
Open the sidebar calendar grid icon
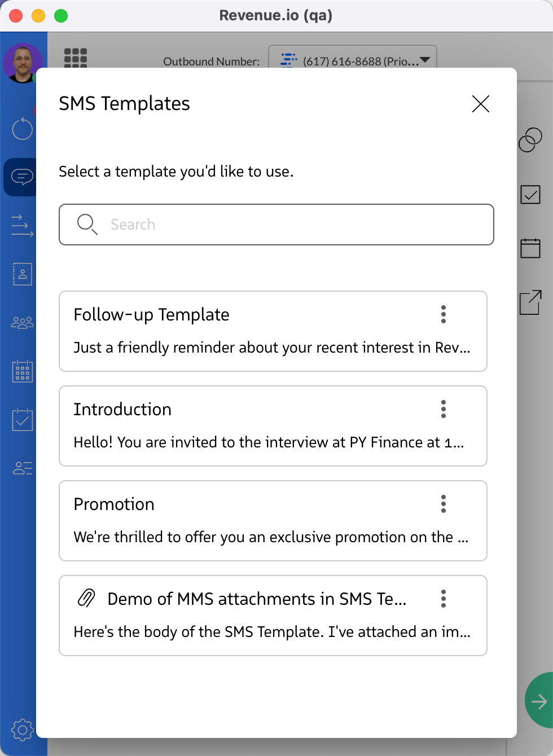23,371
